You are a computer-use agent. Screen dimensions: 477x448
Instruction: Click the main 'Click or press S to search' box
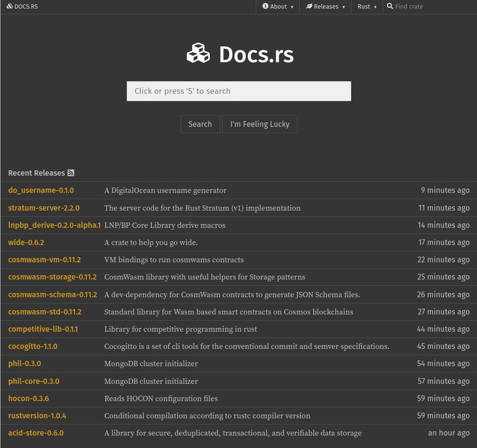(239, 91)
